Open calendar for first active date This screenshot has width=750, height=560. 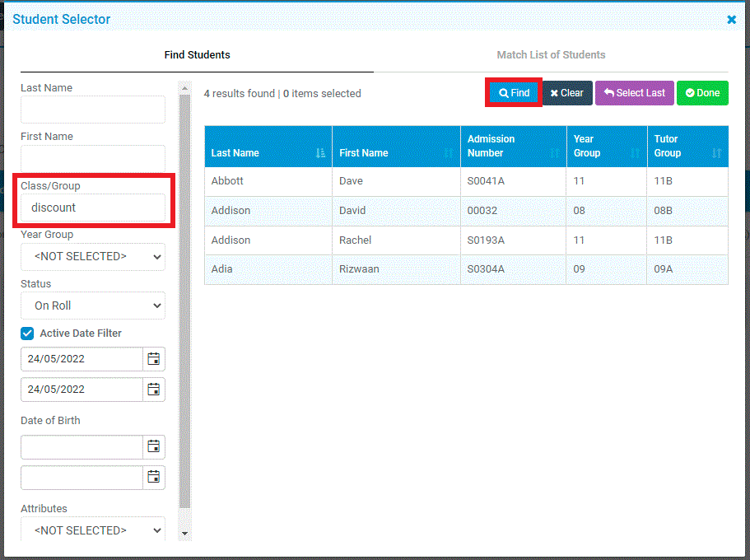coord(153,359)
